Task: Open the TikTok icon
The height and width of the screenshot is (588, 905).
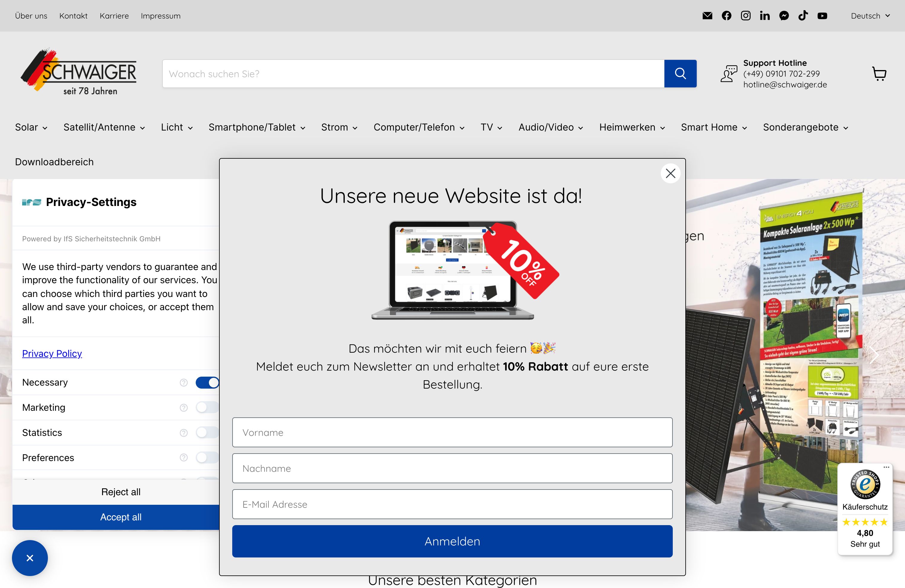Action: tap(803, 16)
